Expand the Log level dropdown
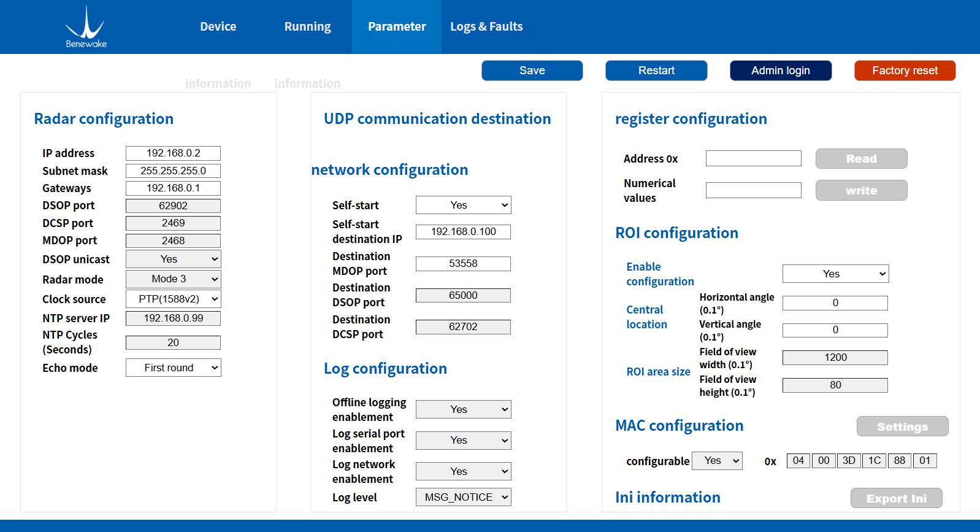The width and height of the screenshot is (980, 532). click(x=464, y=497)
